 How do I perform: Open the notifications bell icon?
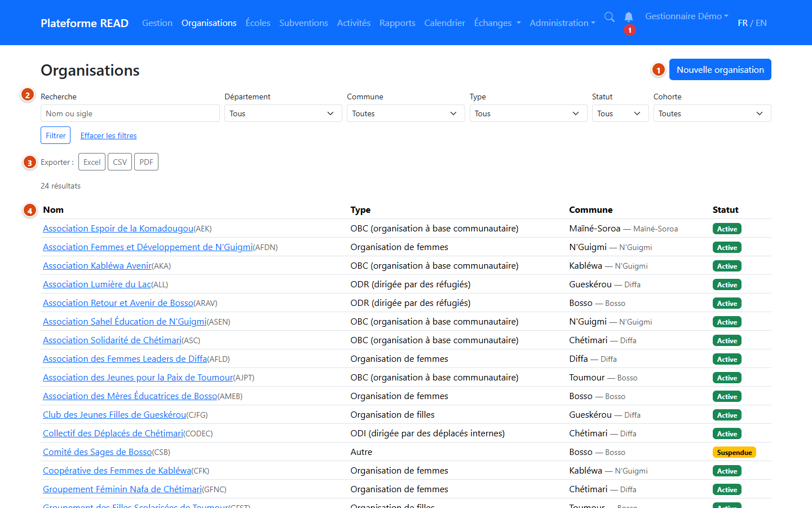click(629, 17)
